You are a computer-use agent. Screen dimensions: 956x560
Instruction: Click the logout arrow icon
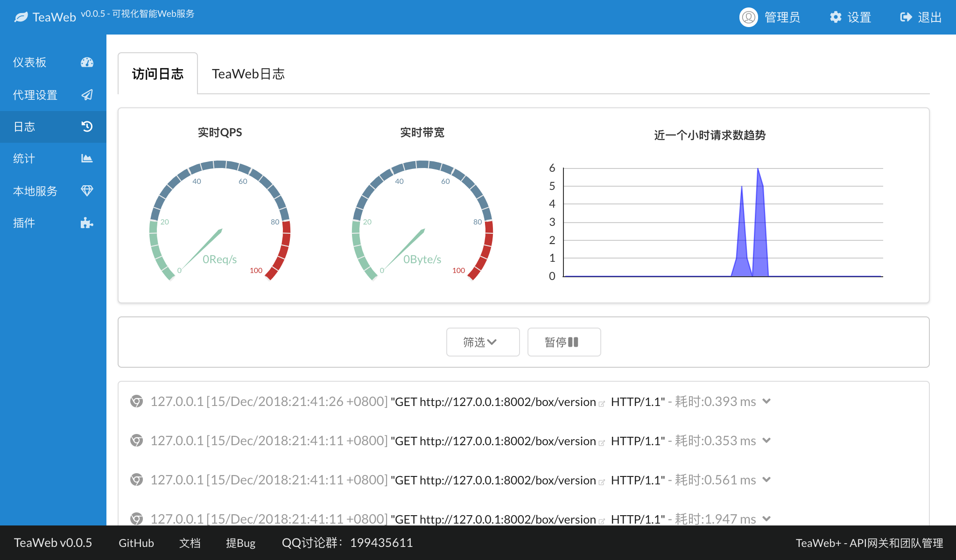[906, 17]
